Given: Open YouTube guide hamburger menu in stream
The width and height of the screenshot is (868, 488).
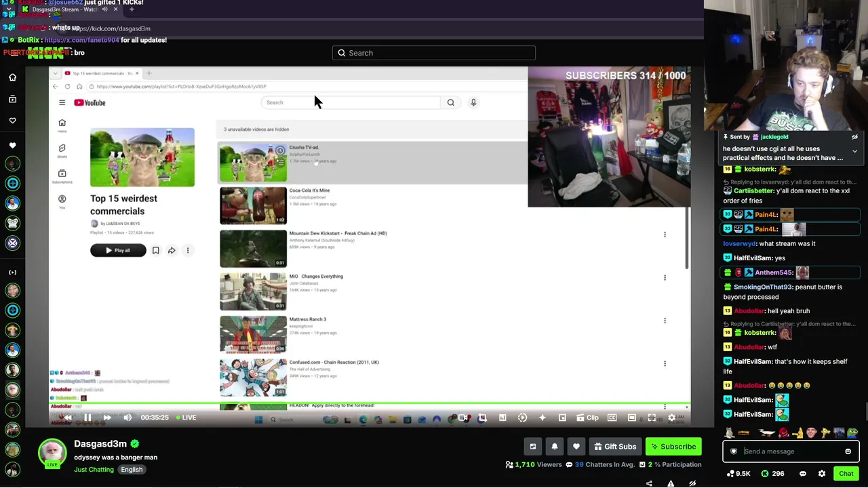Looking at the screenshot, I should [x=62, y=103].
